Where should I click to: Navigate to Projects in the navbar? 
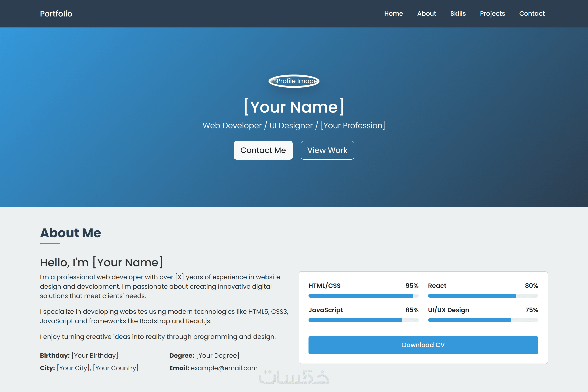tap(492, 14)
